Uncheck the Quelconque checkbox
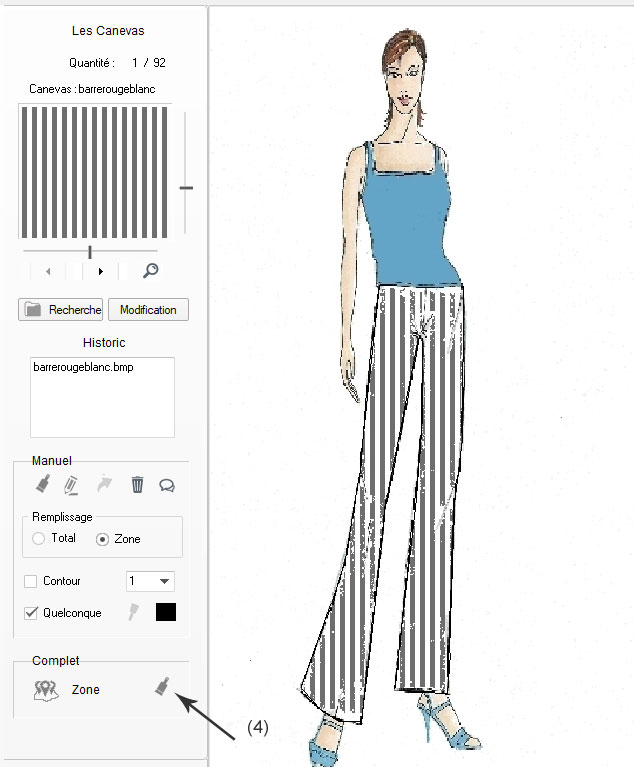 coord(31,613)
